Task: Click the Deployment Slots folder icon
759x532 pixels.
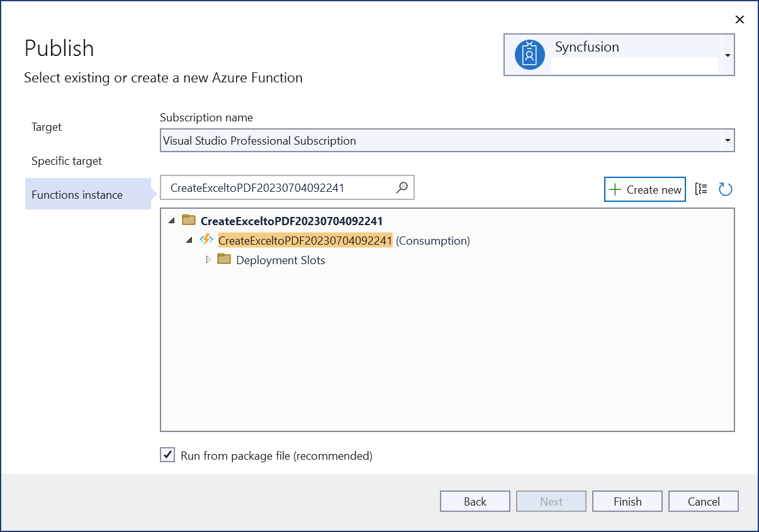Action: pos(224,259)
